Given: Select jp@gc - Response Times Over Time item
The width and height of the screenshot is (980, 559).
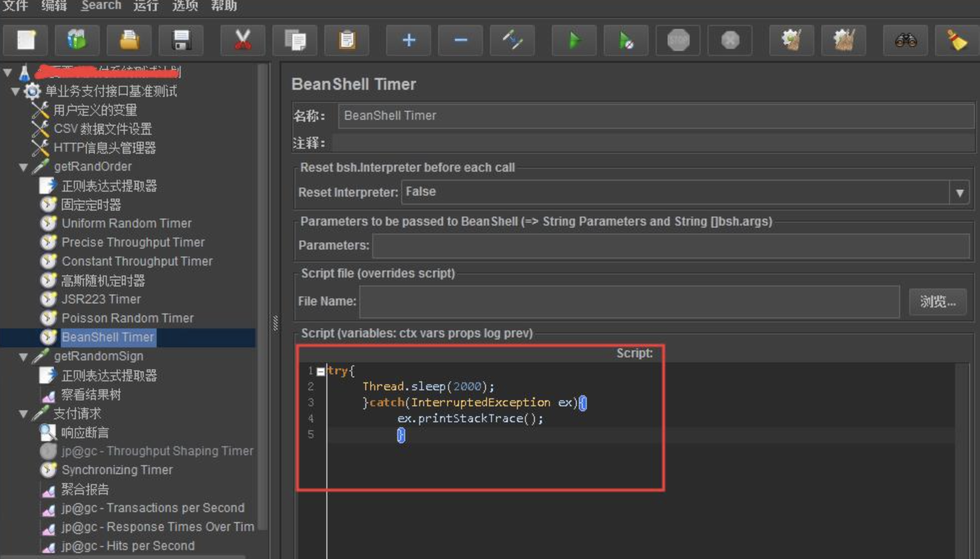Looking at the screenshot, I should coord(158,527).
